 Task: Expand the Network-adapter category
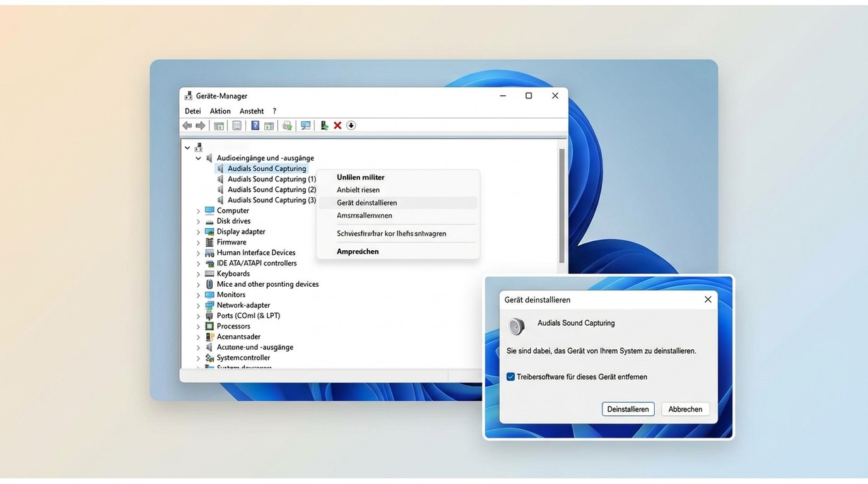point(198,305)
